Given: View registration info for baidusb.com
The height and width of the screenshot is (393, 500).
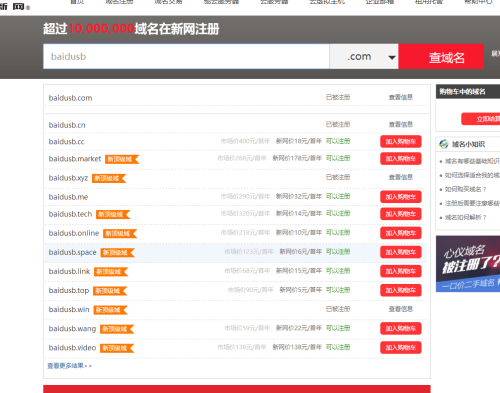Looking at the screenshot, I should [x=401, y=97].
